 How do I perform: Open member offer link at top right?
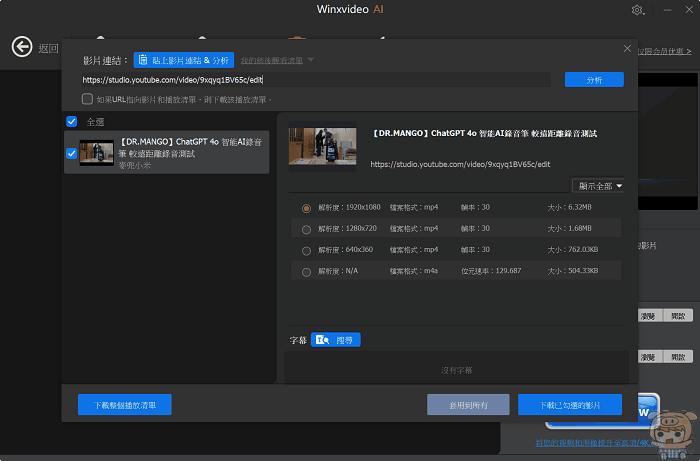tap(665, 52)
